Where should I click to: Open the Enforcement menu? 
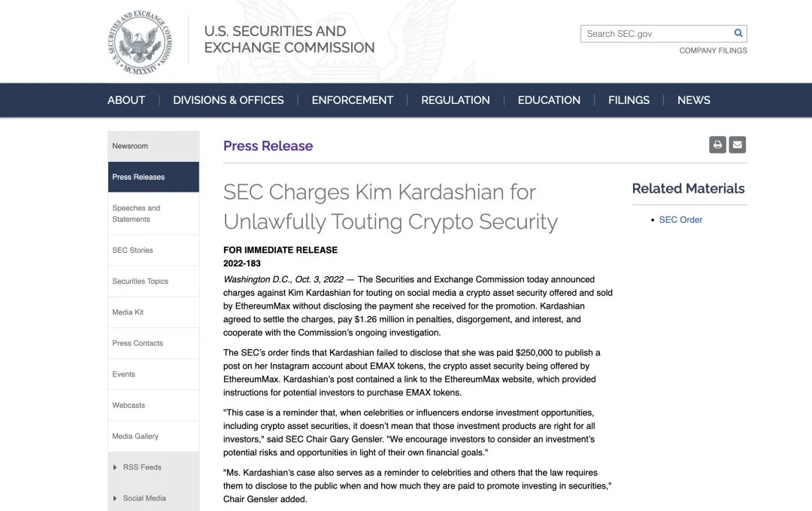pos(352,100)
